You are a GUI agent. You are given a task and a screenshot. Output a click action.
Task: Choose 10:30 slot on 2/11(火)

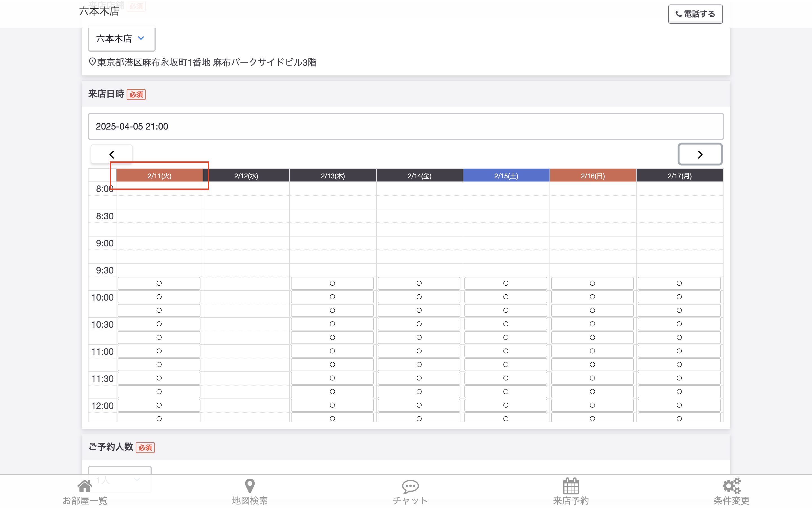tap(159, 324)
